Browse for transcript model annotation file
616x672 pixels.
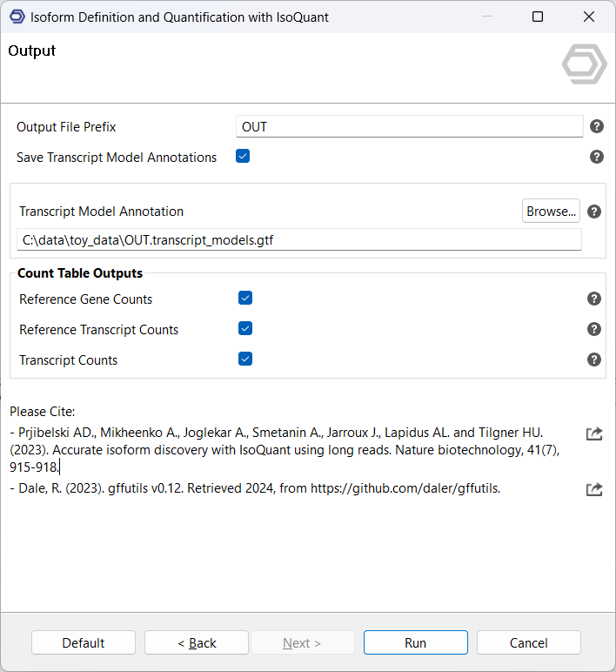[551, 212]
